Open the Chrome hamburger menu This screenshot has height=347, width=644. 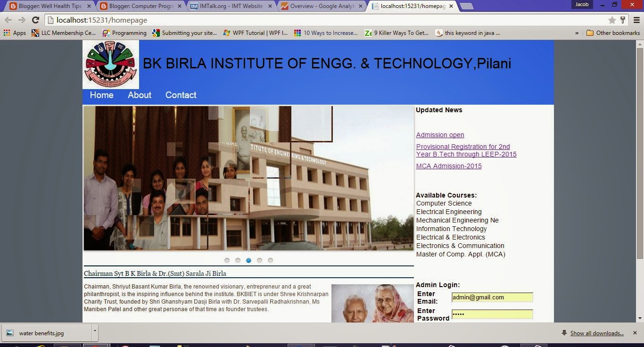click(636, 20)
